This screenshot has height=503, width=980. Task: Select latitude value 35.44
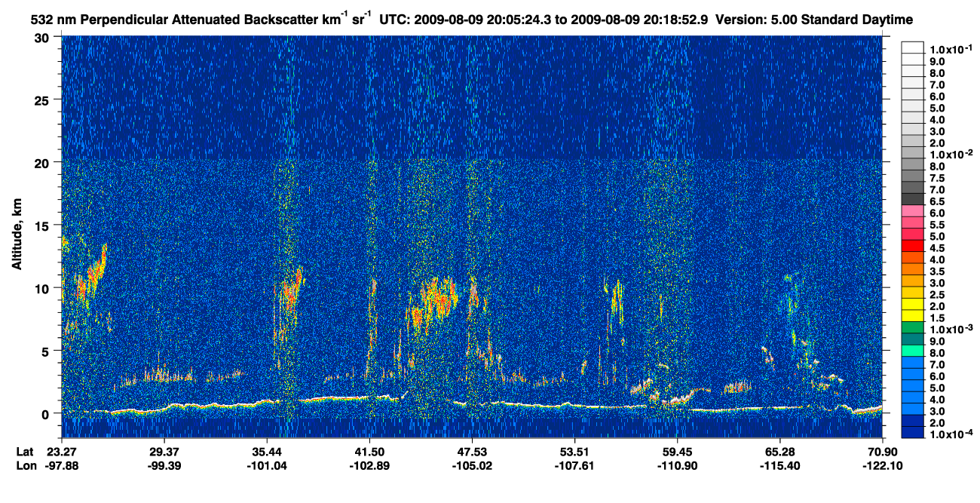(x=267, y=451)
